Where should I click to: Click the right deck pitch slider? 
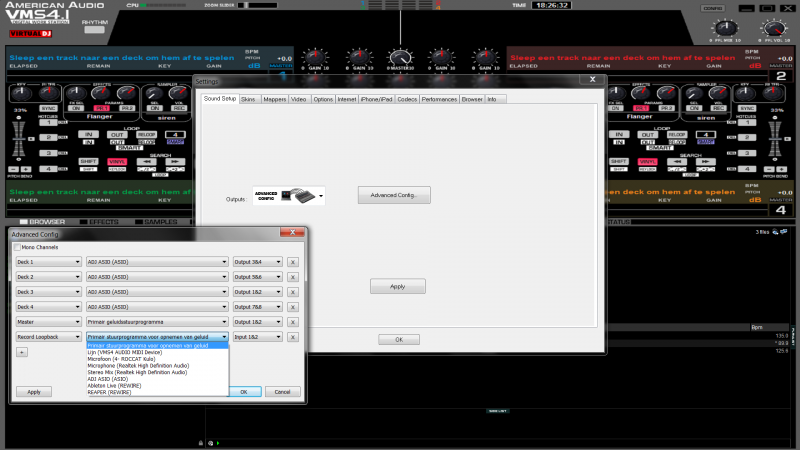click(775, 139)
